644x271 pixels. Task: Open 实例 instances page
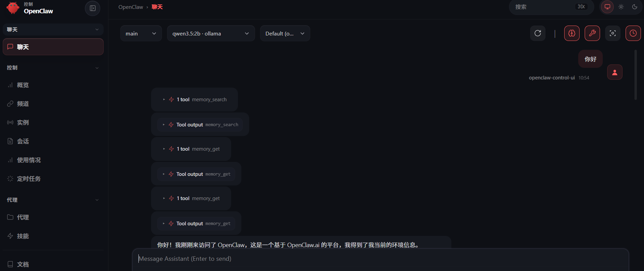[53, 122]
